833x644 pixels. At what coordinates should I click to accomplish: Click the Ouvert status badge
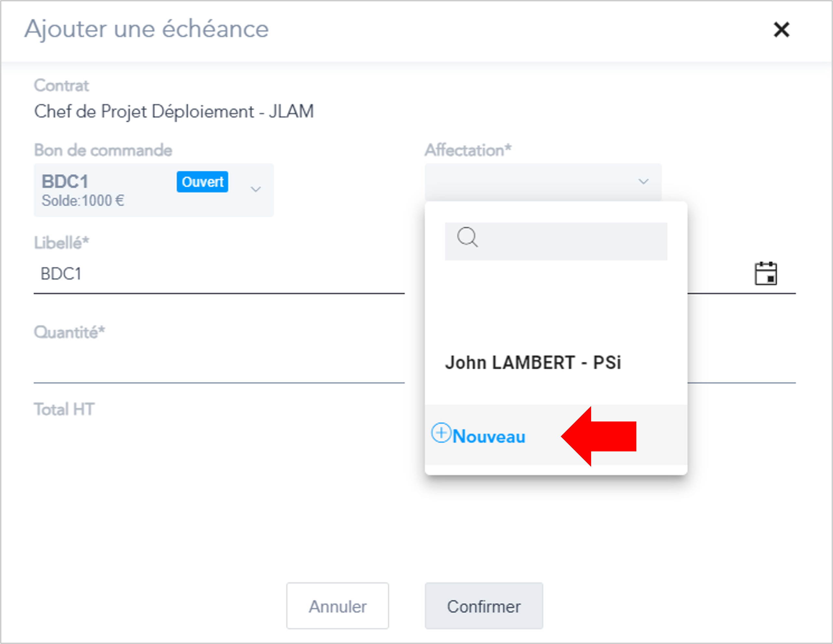click(x=202, y=182)
